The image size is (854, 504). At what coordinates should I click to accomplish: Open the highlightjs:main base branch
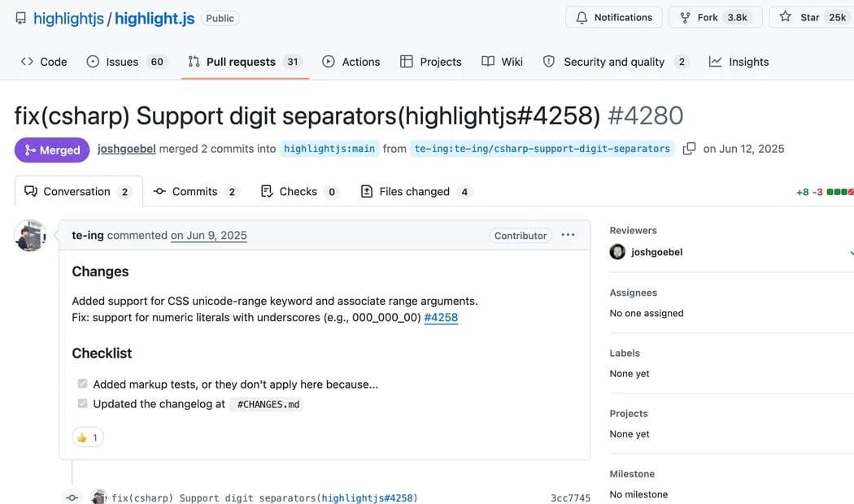[x=329, y=149]
